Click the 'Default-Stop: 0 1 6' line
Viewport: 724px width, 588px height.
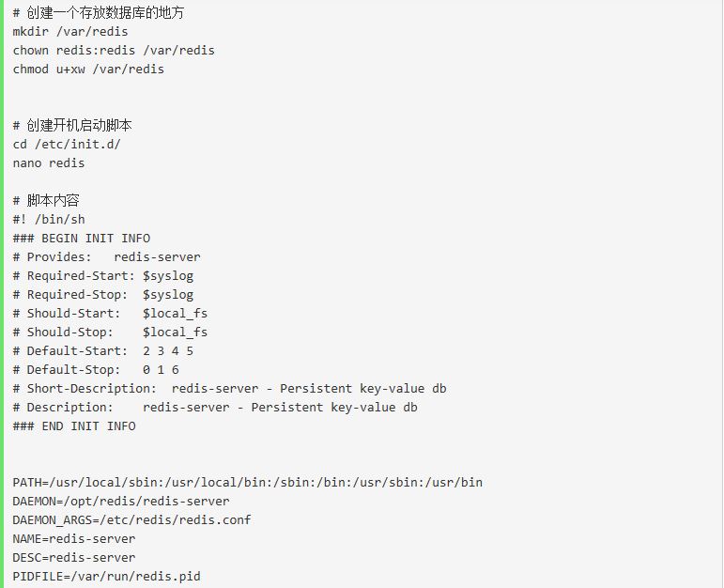(96, 369)
